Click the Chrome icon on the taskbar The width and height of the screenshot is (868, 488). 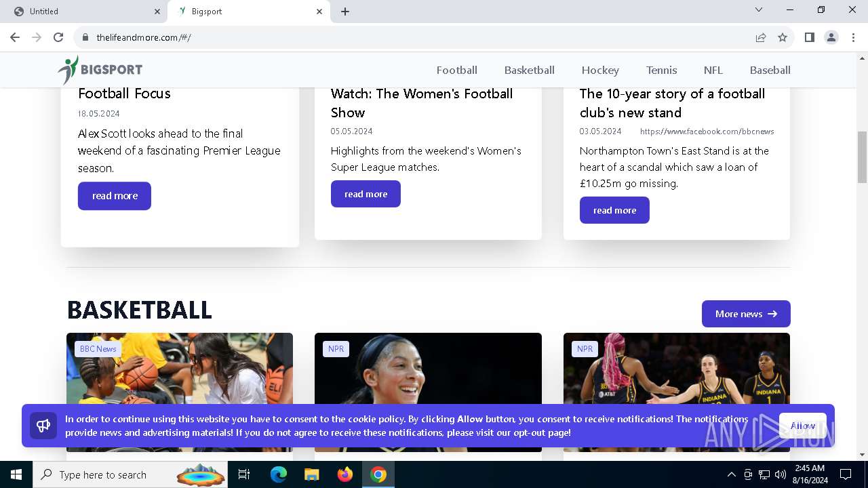click(378, 474)
